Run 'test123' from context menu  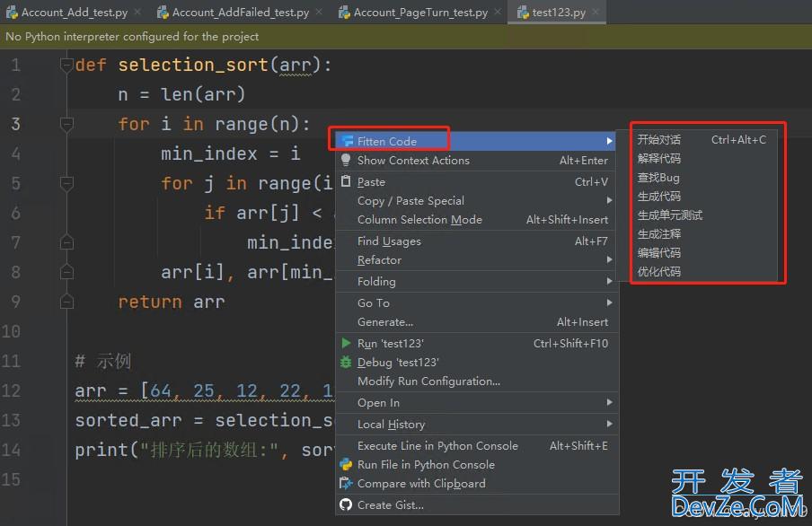(475, 343)
